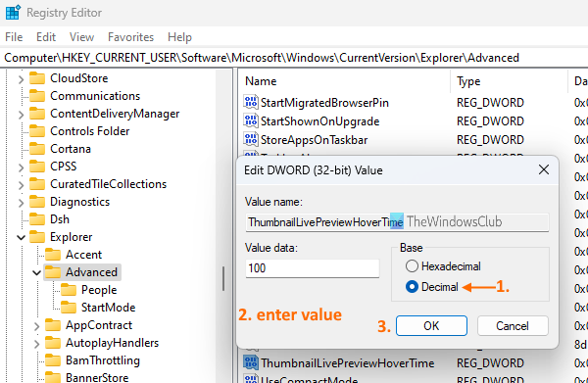
Task: Select the StartMigratedBrowserPin value name
Action: click(324, 103)
